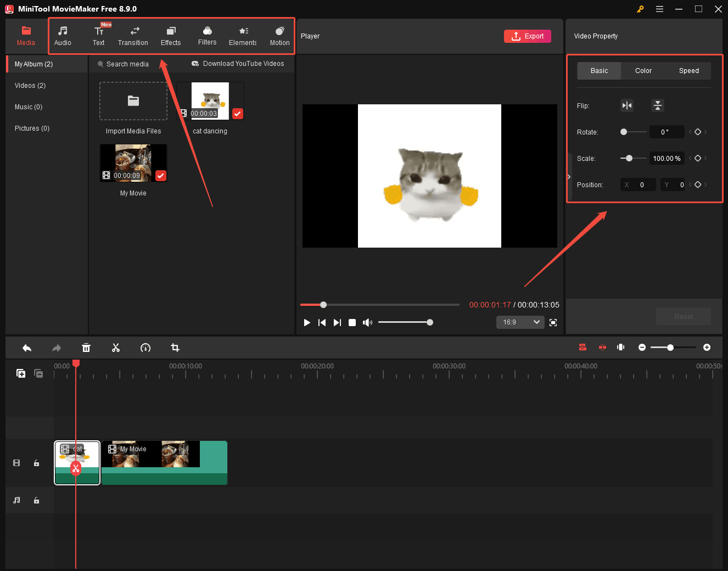Open the hamburger menu in the title bar

pos(659,9)
